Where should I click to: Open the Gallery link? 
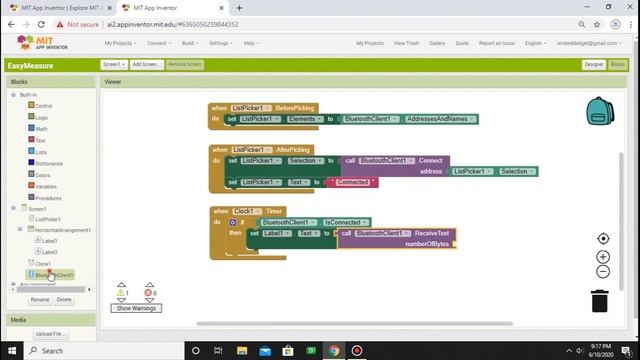click(437, 43)
